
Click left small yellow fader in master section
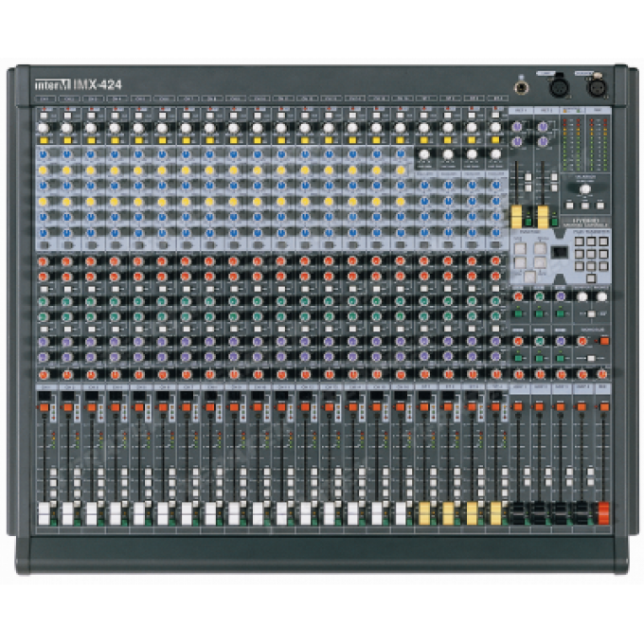(x=516, y=217)
